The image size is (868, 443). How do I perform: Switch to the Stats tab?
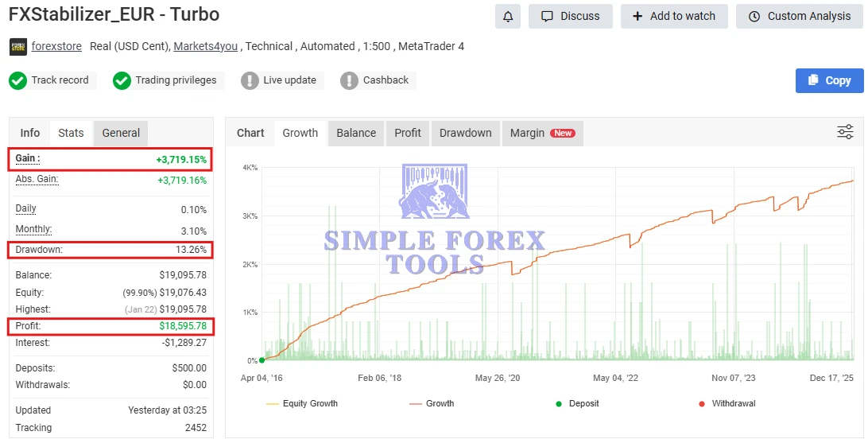[71, 133]
